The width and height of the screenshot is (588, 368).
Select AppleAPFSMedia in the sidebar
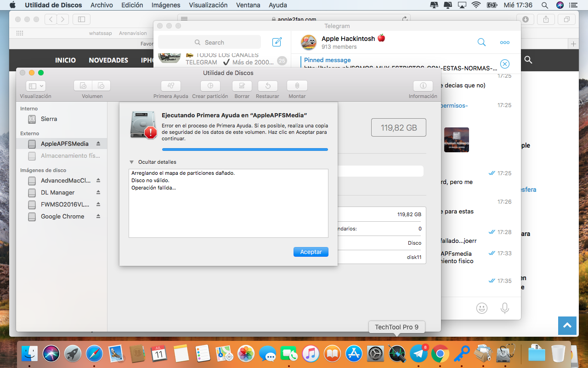(62, 144)
